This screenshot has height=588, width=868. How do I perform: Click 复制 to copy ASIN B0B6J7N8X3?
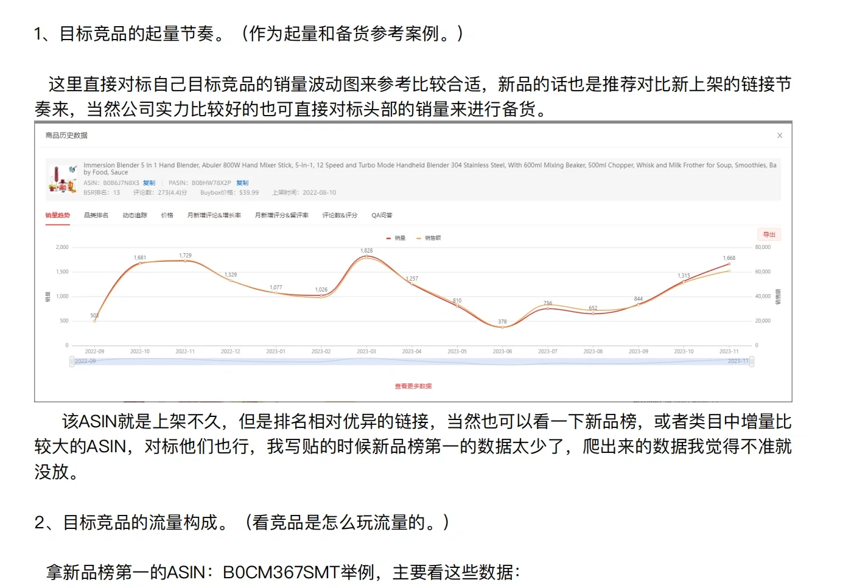tap(149, 183)
